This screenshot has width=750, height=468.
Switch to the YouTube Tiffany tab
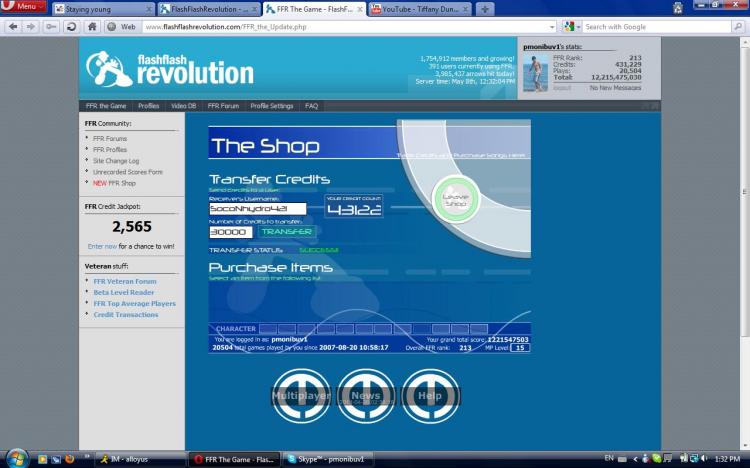(420, 9)
